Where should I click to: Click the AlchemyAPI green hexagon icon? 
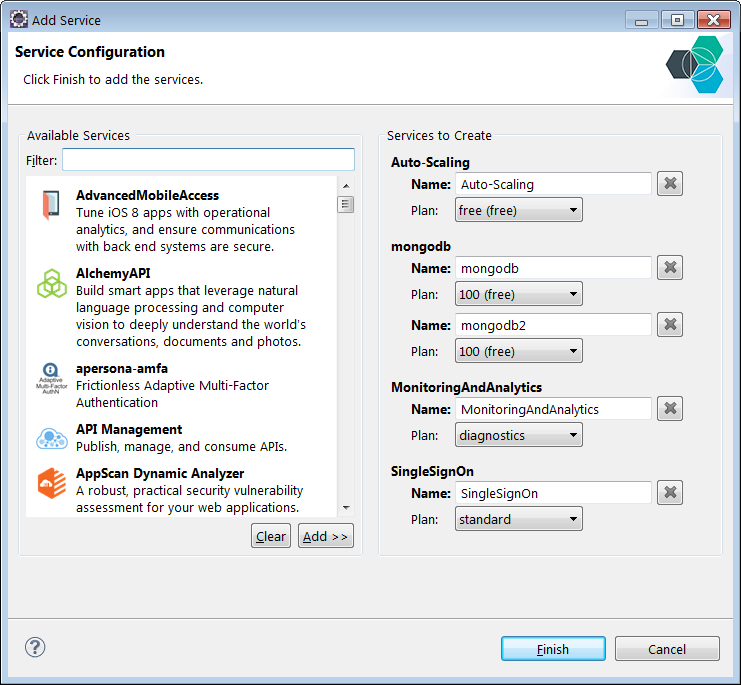pos(52,283)
